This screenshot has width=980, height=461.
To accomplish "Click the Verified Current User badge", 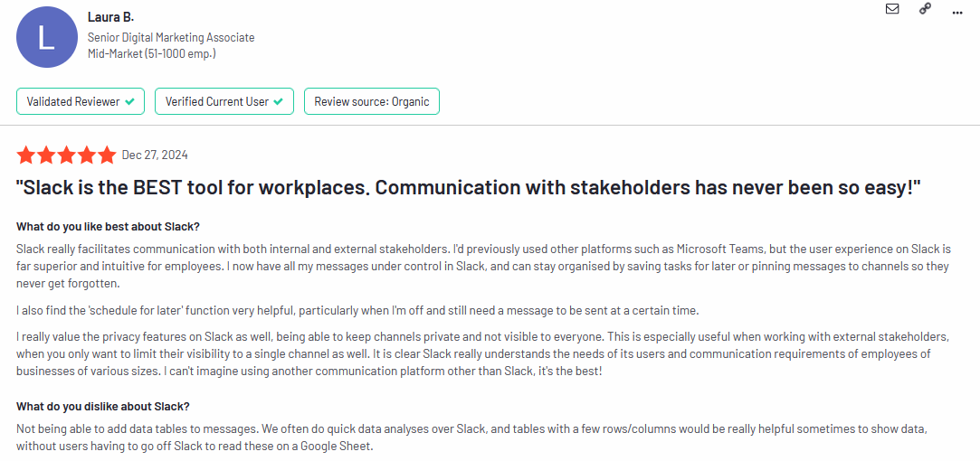I will [x=224, y=101].
